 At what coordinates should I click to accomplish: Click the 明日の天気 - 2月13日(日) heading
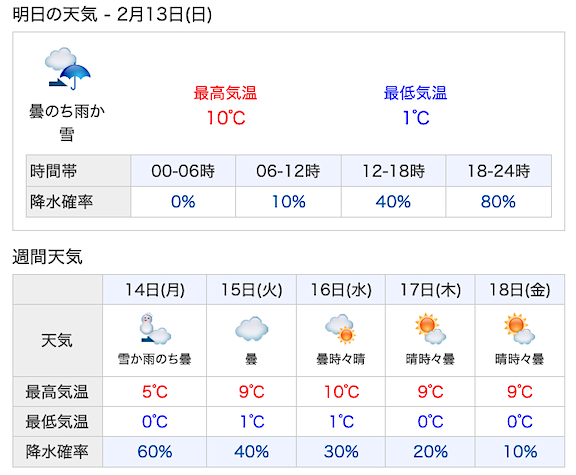click(x=112, y=15)
